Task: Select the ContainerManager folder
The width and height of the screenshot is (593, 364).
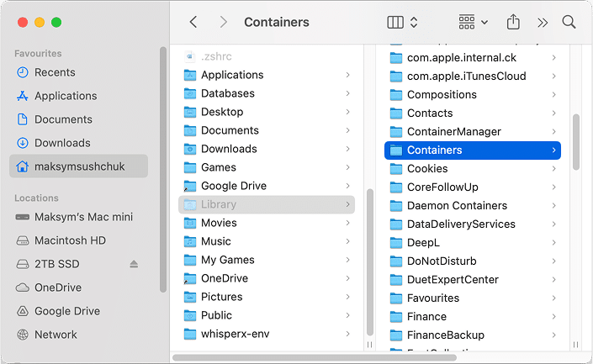Action: coord(473,132)
